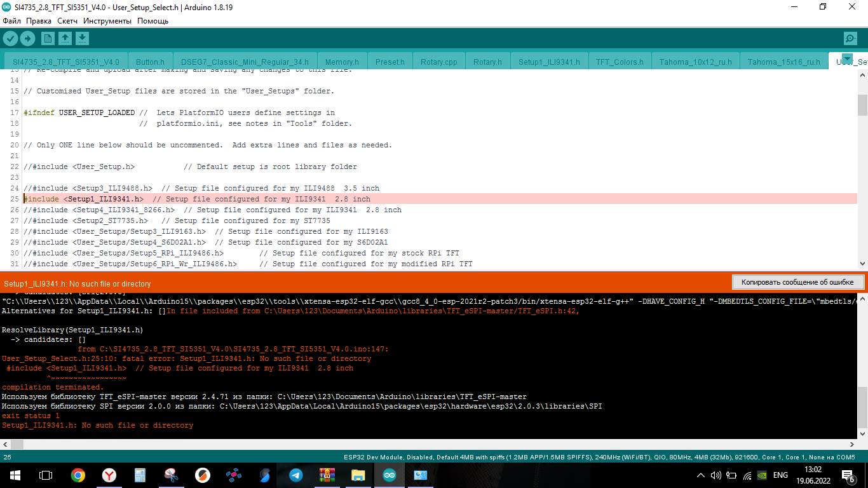Open Calculator from the taskbar
868x488 pixels.
pos(140,475)
